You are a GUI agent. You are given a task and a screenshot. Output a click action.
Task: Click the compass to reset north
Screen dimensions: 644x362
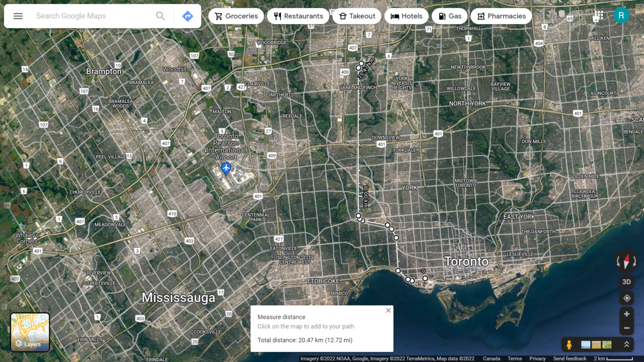coord(626,261)
